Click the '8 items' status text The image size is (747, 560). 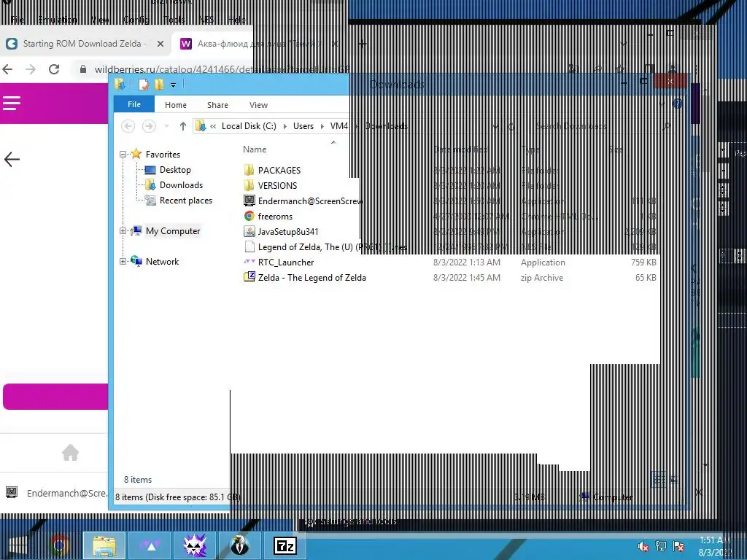[138, 480]
